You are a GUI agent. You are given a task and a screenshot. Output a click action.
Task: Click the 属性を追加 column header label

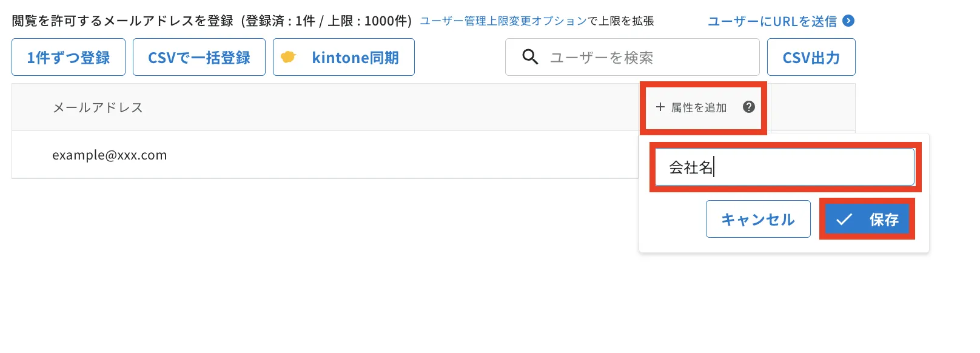[699, 107]
